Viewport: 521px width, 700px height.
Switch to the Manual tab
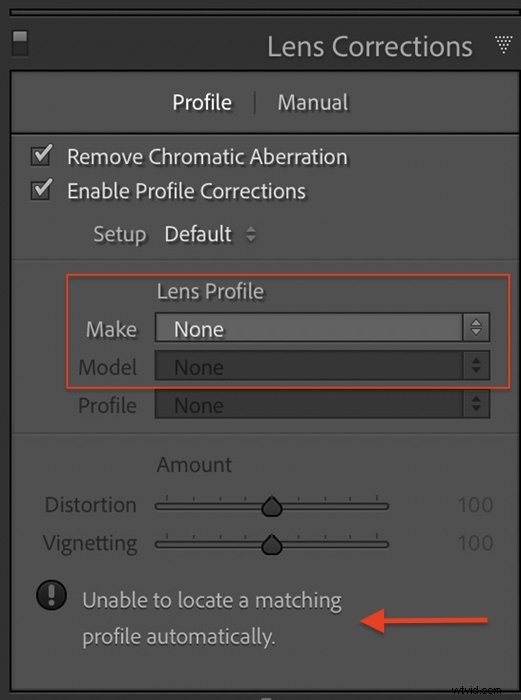(313, 102)
